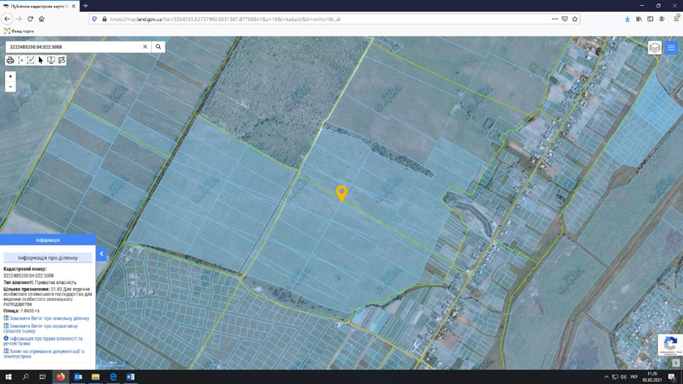Activate the arrow pointer selection tool
683x384 pixels.
click(x=41, y=60)
